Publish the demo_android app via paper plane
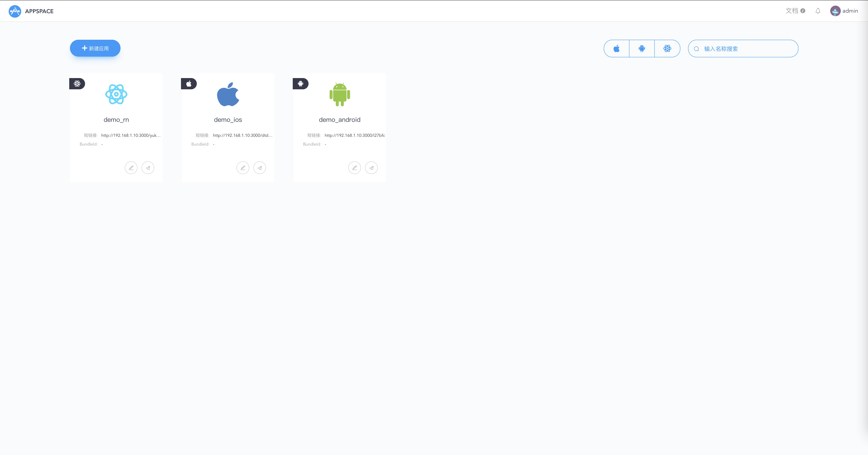 371,168
